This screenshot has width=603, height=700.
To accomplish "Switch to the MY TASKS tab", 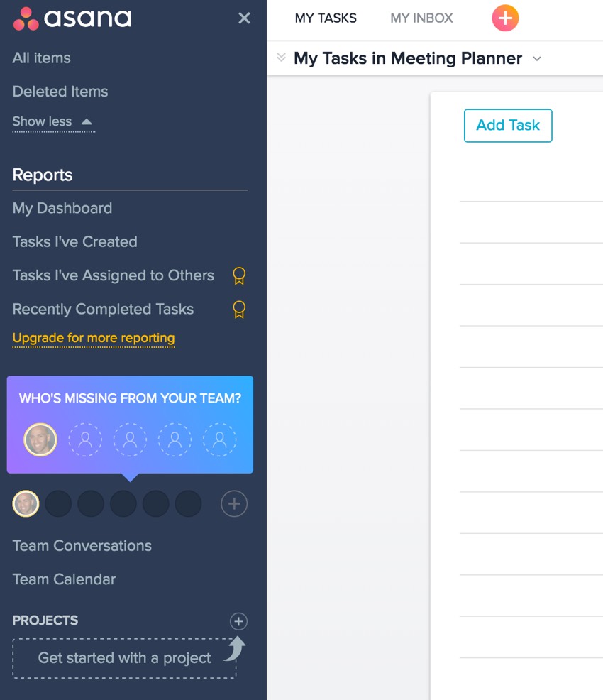I will pyautogui.click(x=326, y=18).
